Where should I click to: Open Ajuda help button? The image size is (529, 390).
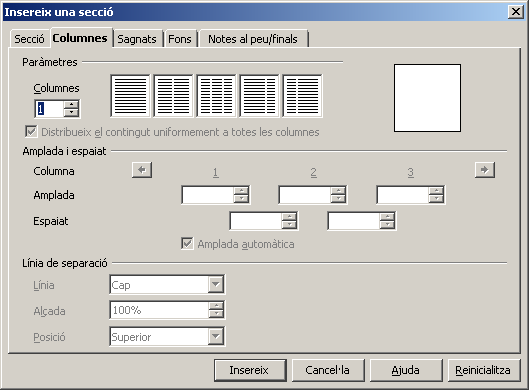pos(406,370)
